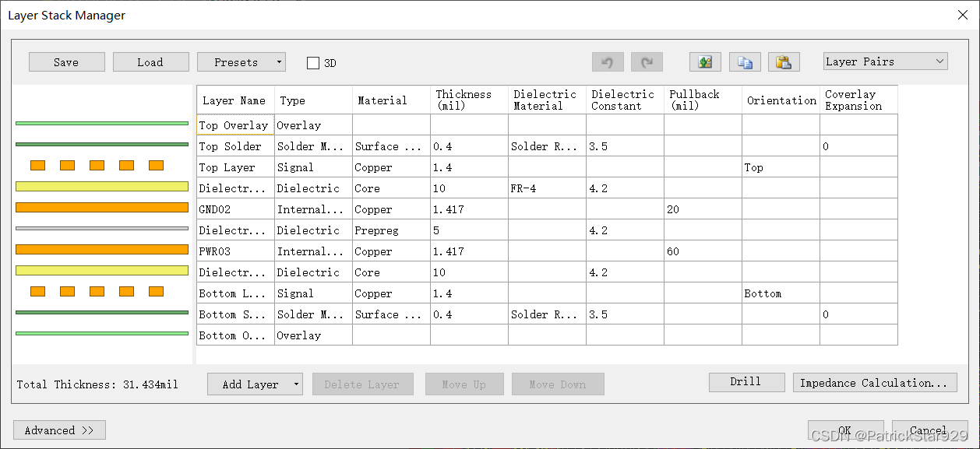This screenshot has width=980, height=449.
Task: Click the undo arrow icon
Action: pyautogui.click(x=608, y=62)
